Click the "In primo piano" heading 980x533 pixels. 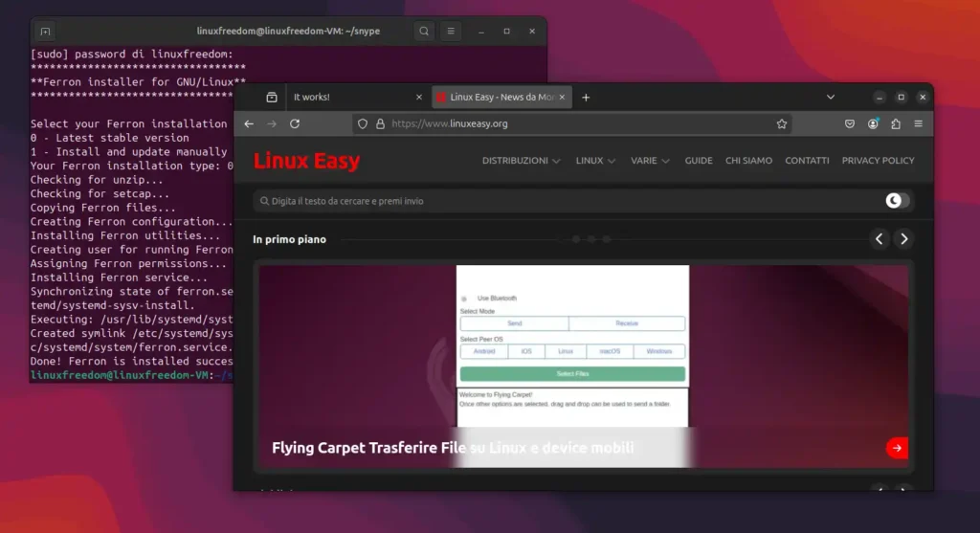coord(289,239)
